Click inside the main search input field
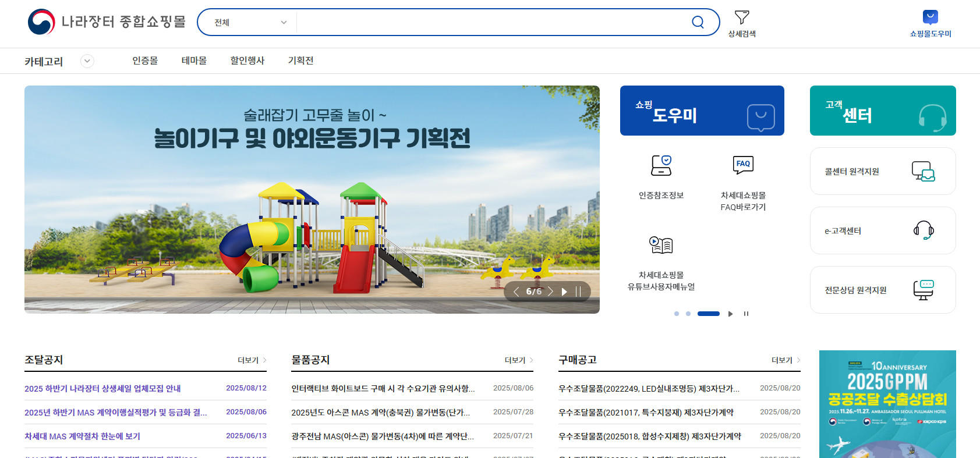Viewport: 980px width, 458px height. 492,22
